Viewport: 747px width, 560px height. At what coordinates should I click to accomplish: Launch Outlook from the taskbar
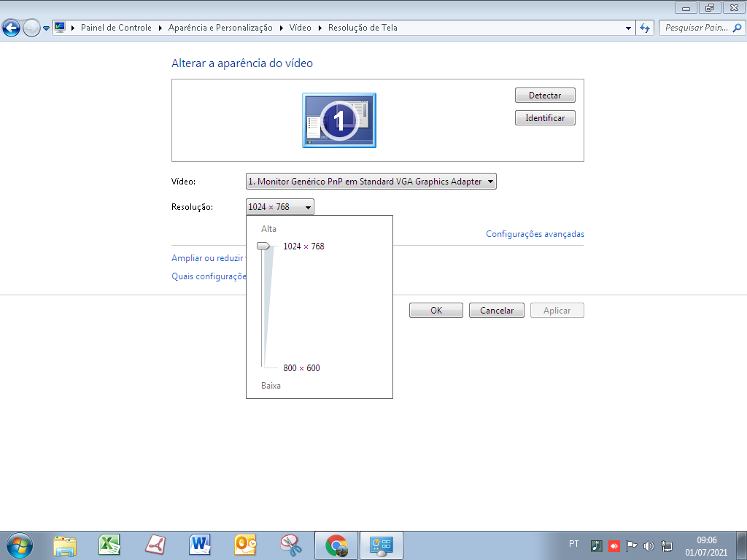245,545
